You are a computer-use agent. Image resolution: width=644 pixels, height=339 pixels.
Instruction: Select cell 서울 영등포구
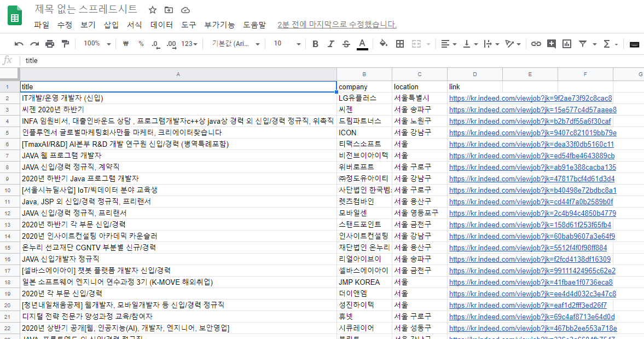coord(419,213)
